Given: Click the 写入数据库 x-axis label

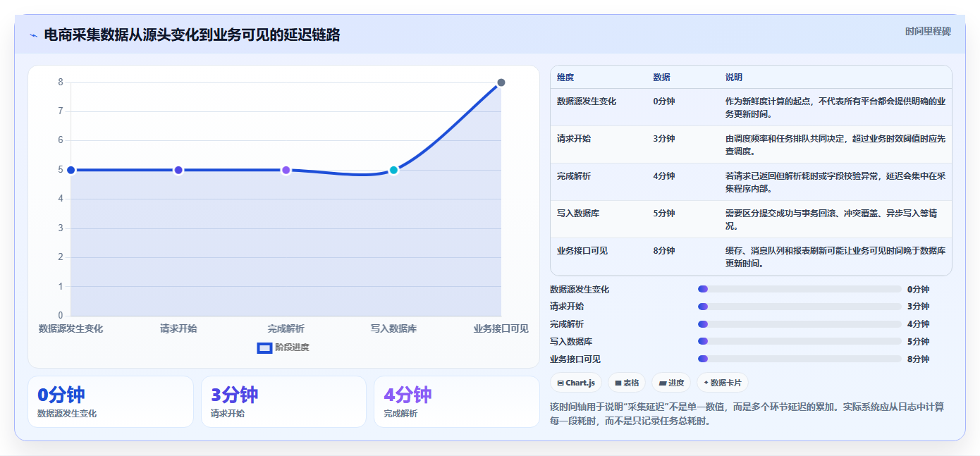Looking at the screenshot, I should [393, 328].
